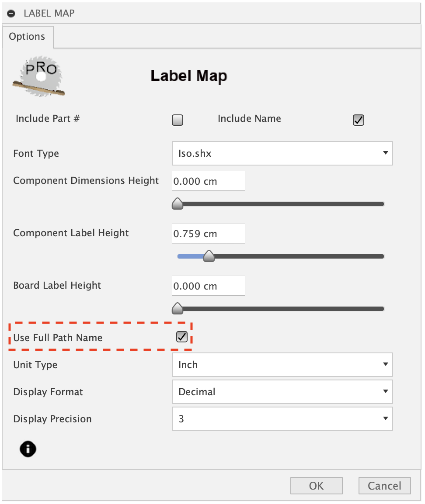Image resolution: width=425 pixels, height=504 pixels.
Task: Click the Board Label Height slider handle
Action: (178, 309)
